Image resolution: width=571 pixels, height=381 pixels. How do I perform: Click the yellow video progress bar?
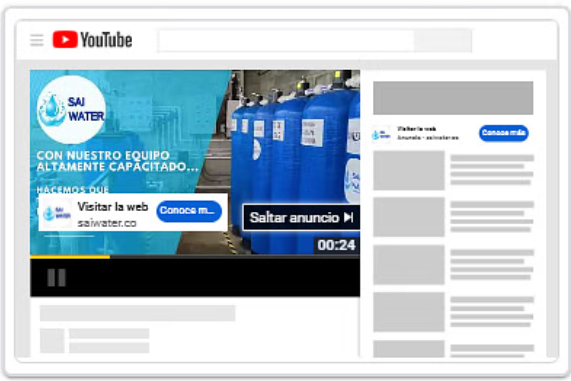click(x=70, y=257)
